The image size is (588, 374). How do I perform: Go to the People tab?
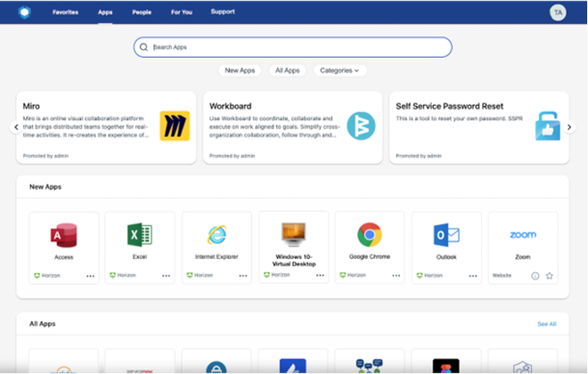pos(141,13)
